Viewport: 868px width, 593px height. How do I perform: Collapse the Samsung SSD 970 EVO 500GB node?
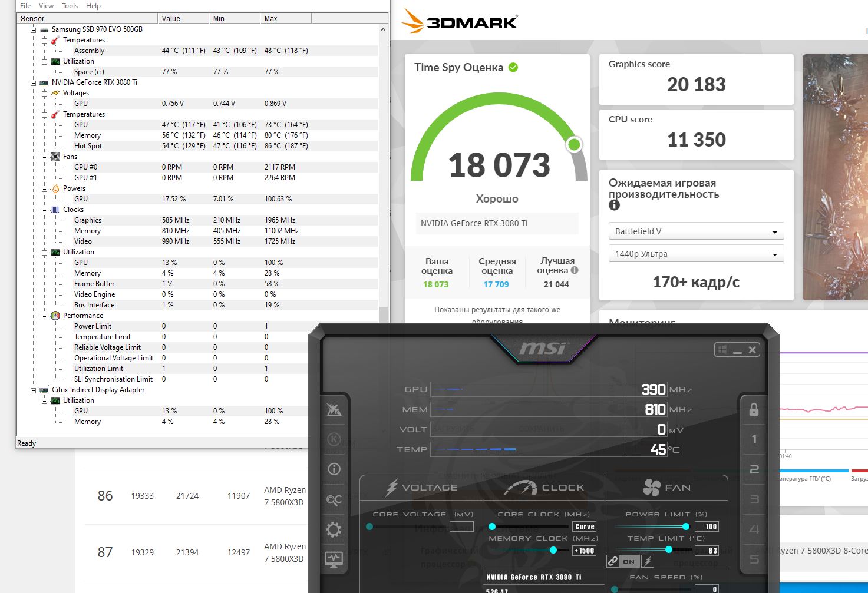(x=34, y=29)
